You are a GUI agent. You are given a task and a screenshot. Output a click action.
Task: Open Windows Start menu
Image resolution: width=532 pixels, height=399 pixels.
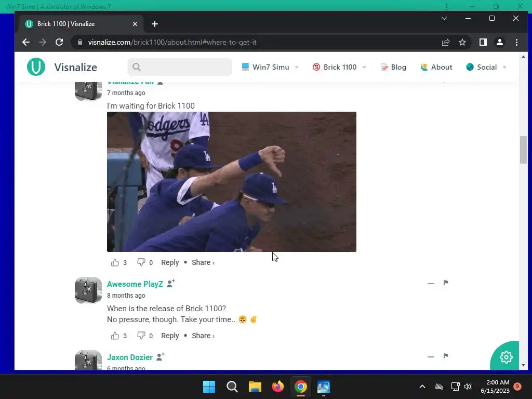tap(209, 387)
